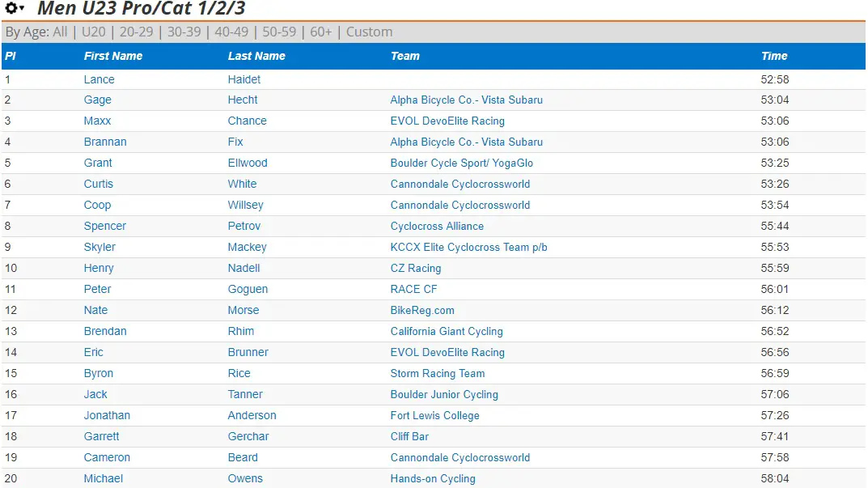
Task: Open Hands-on Cycling team link
Action: [x=433, y=479]
